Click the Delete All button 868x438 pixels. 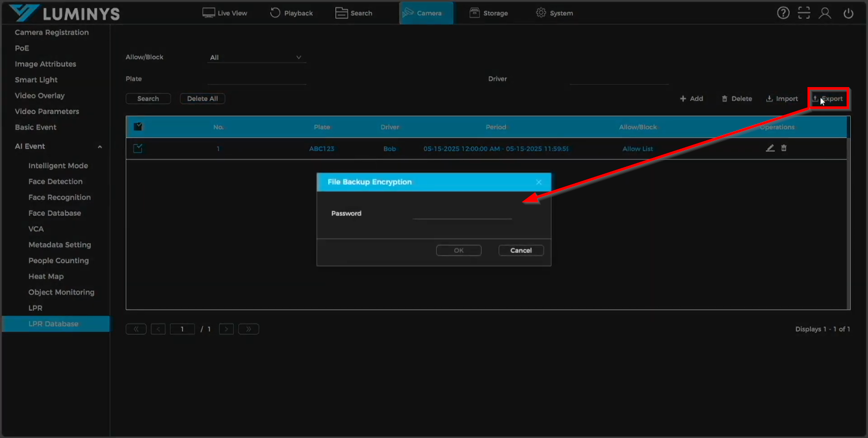[x=202, y=99]
